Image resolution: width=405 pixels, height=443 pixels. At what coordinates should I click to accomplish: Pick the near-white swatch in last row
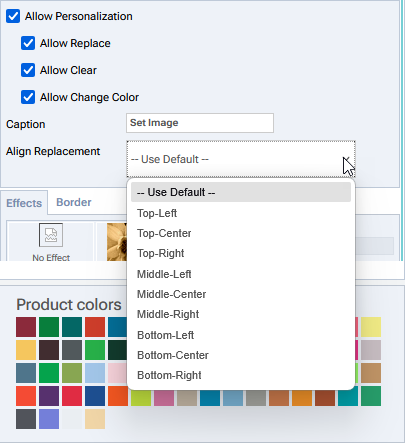pos(72,419)
